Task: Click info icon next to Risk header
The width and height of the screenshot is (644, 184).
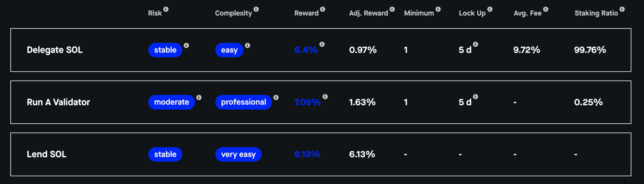Action: click(166, 9)
